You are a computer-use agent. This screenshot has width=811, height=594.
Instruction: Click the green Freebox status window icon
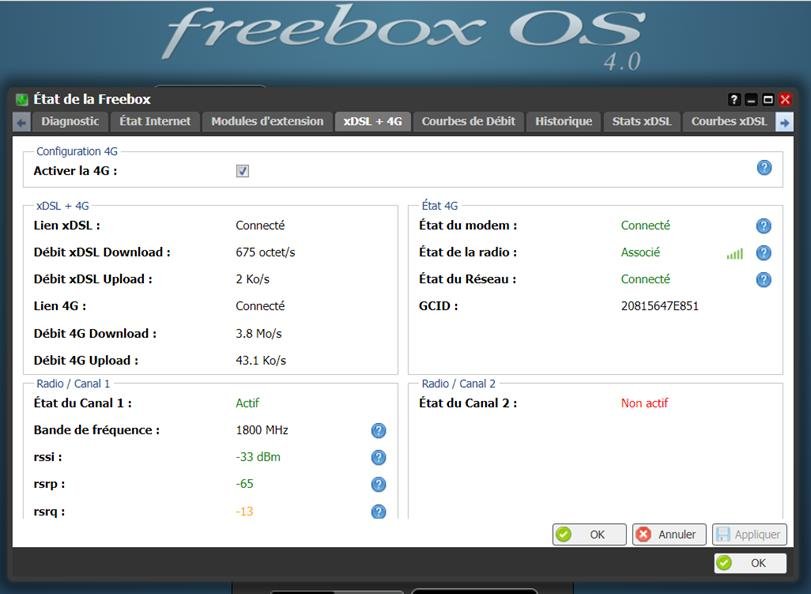click(x=21, y=99)
